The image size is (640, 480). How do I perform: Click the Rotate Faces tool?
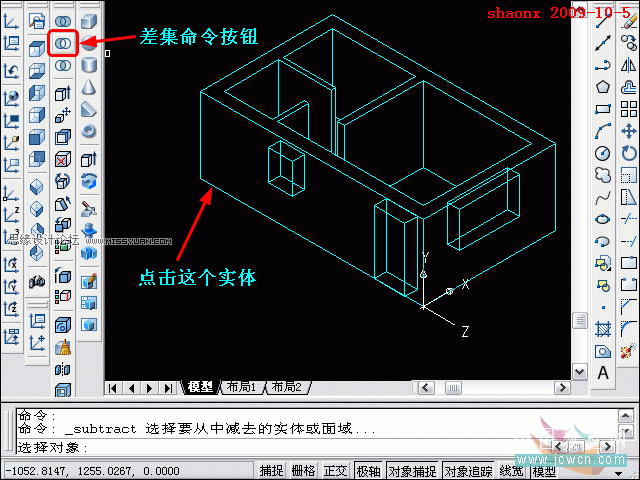(x=63, y=181)
